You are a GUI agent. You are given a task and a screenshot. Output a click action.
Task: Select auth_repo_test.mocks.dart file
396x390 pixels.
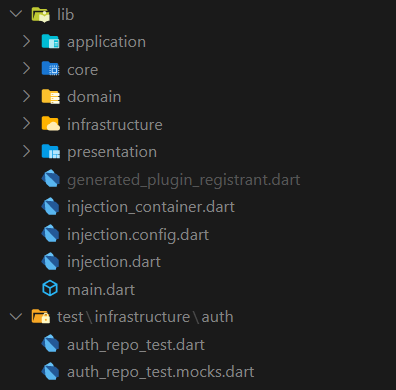[161, 372]
